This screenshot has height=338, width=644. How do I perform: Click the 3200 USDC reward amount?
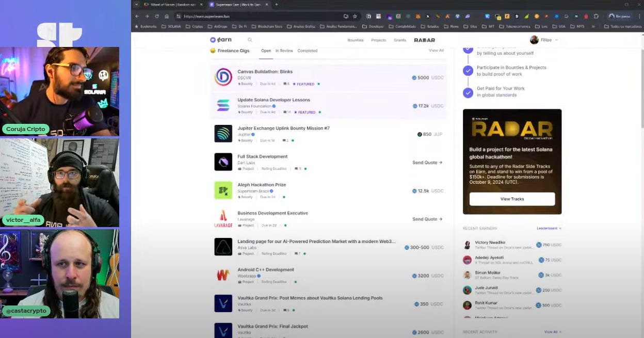tap(428, 276)
